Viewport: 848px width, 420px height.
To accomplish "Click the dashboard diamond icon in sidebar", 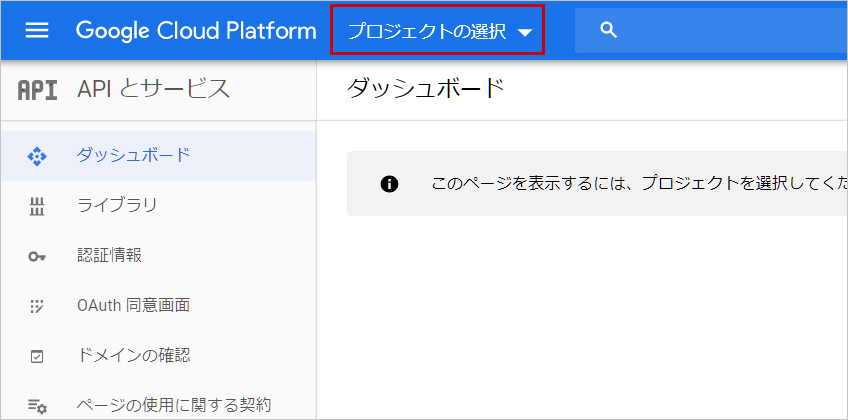I will [37, 156].
